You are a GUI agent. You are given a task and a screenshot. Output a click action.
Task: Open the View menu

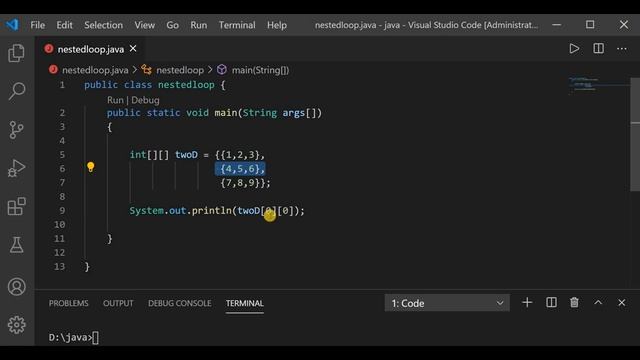pos(144,25)
